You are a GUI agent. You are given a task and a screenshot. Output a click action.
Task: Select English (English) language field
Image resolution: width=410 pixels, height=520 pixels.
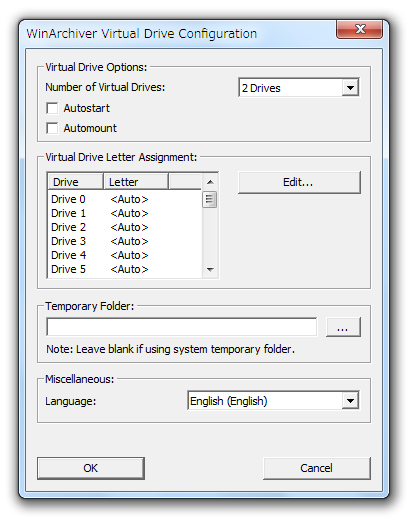273,400
